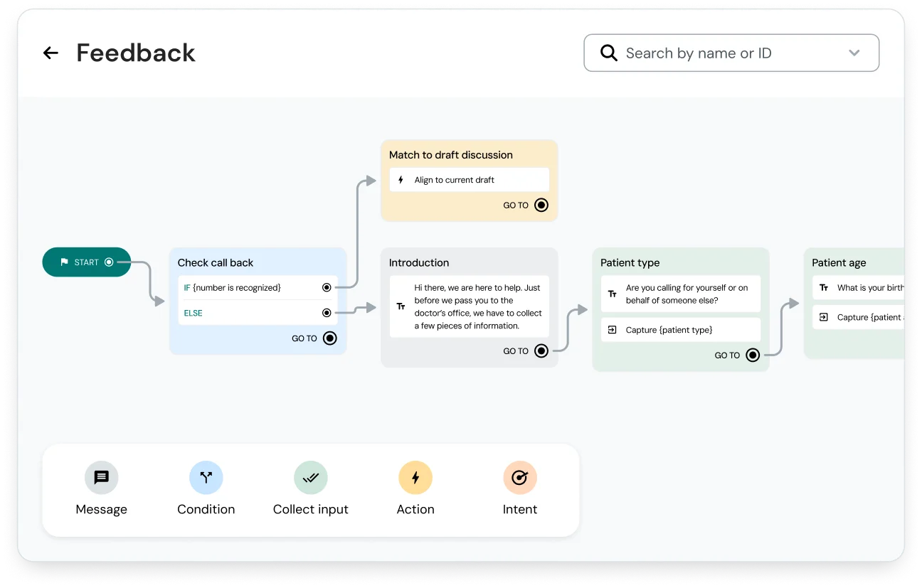Click the Message label in palette

pos(102,509)
